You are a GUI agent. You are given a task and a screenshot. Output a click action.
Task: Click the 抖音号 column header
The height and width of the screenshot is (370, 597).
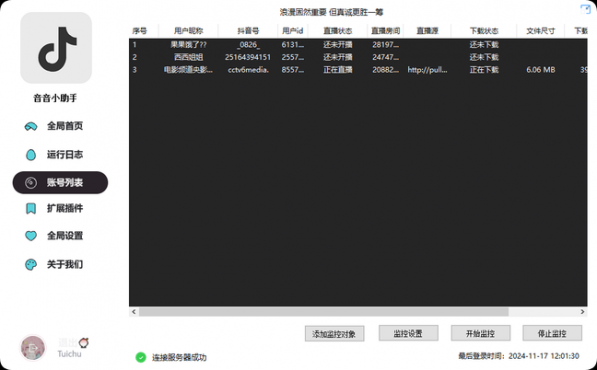tap(248, 31)
